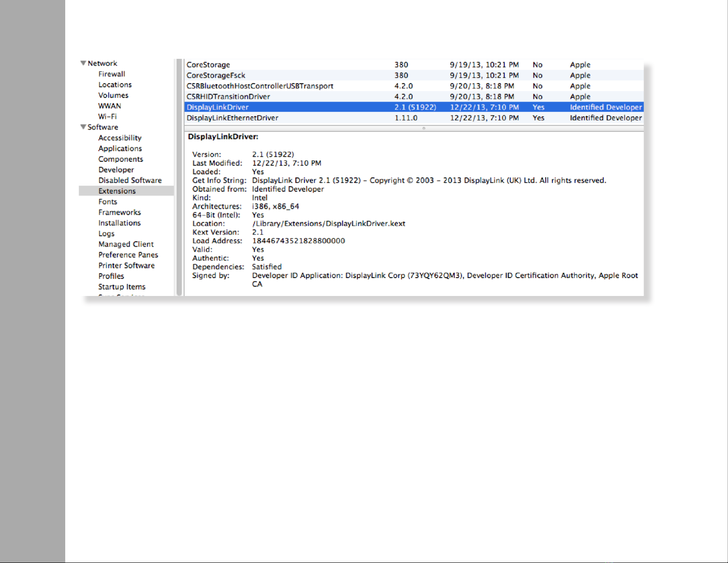Screen dimensions: 728x563
Task: Click the Get Info String copyright text
Action: click(x=429, y=180)
